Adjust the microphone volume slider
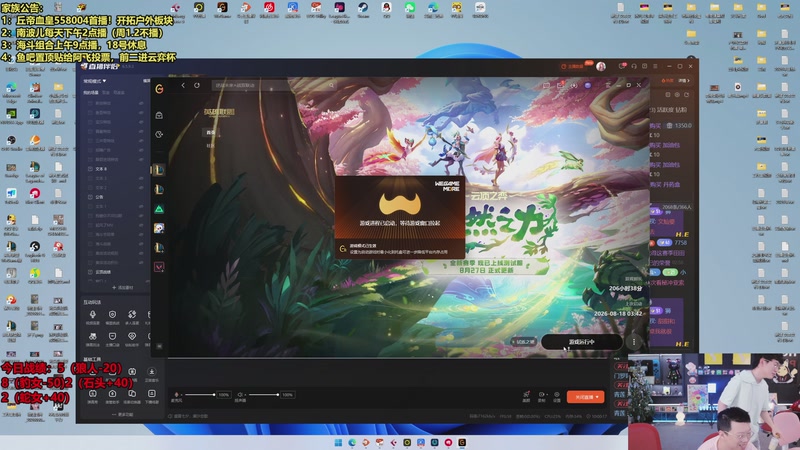The image size is (800, 450). (199, 394)
